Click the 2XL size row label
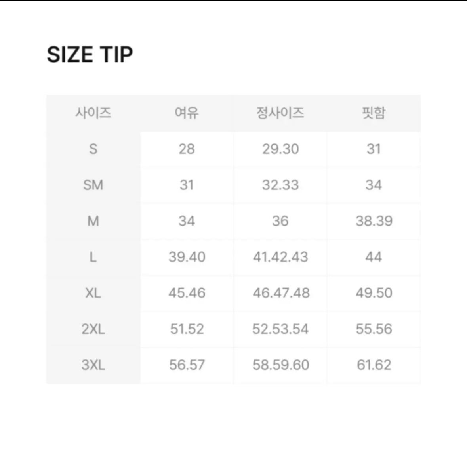 click(x=93, y=329)
